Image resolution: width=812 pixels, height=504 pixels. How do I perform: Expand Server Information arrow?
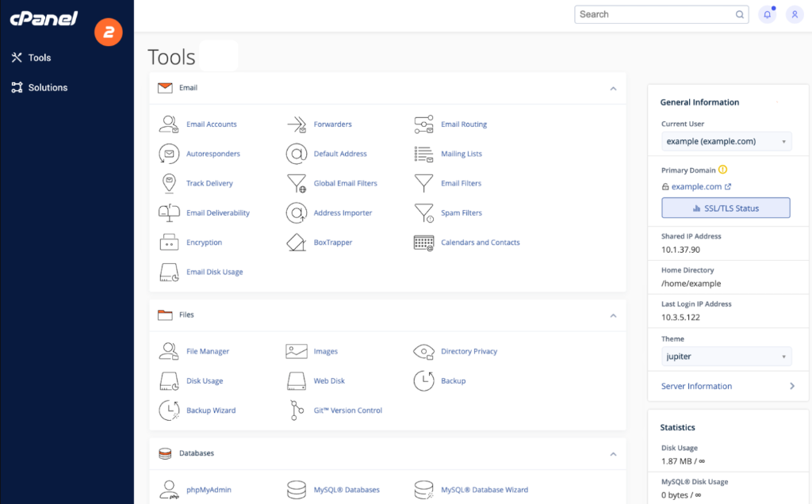(x=792, y=386)
